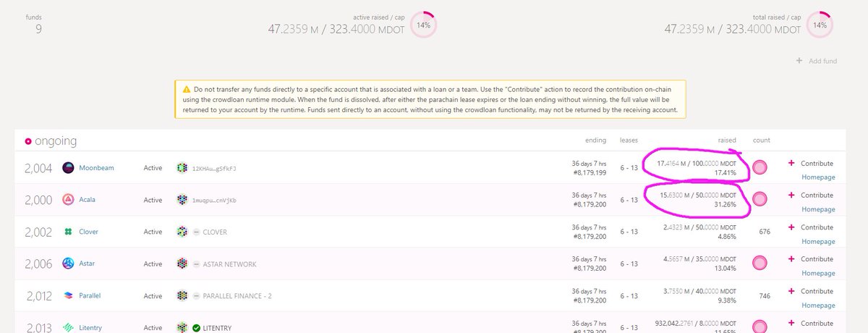Image resolution: width=868 pixels, height=333 pixels.
Task: Click the identicon beside 12KHAu…gSfkFJ
Action: pyautogui.click(x=182, y=168)
